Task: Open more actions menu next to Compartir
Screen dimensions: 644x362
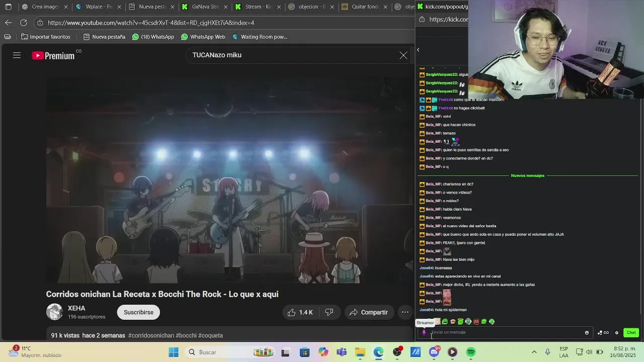Action: coord(405,312)
